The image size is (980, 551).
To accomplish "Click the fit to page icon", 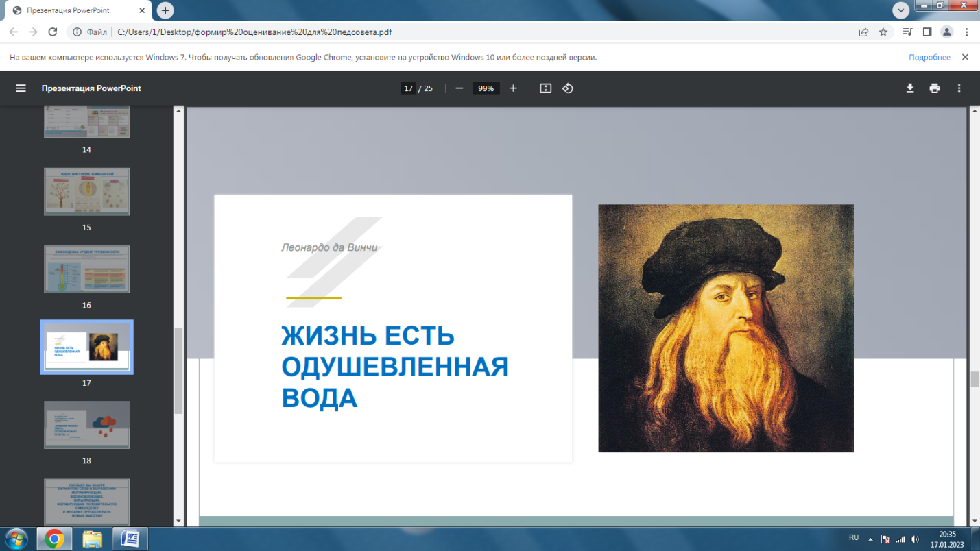I will pos(546,88).
